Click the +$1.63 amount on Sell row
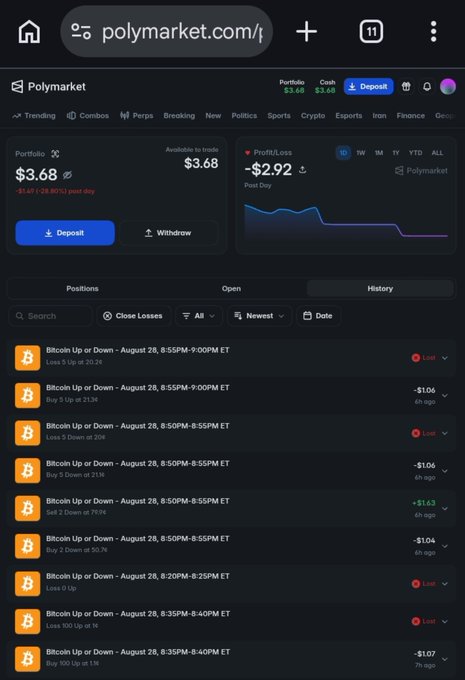 click(x=423, y=503)
